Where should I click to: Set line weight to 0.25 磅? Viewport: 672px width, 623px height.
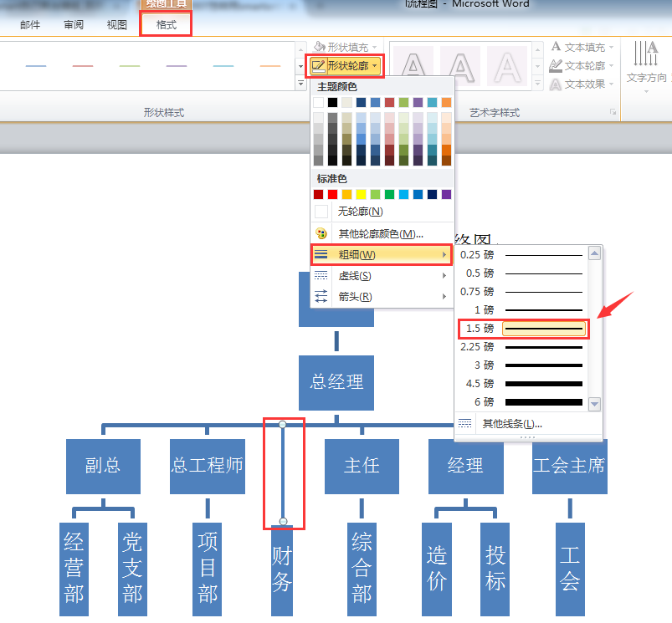point(521,255)
